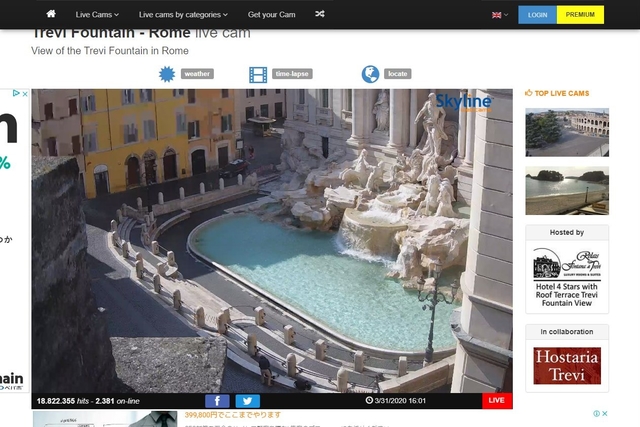
Task: Click the blue sun weather icon
Action: point(167,74)
